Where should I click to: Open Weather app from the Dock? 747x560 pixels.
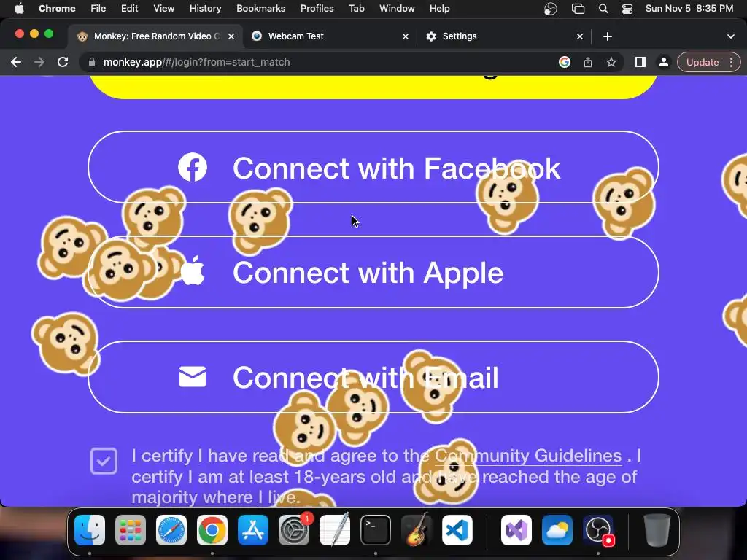(557, 530)
